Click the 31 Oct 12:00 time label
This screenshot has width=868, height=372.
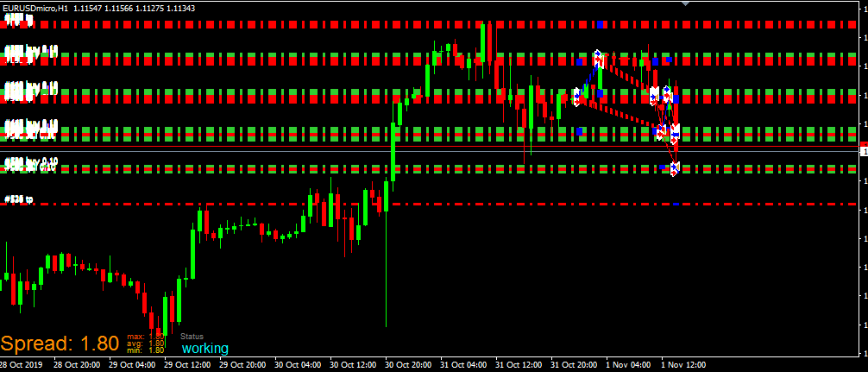click(519, 365)
